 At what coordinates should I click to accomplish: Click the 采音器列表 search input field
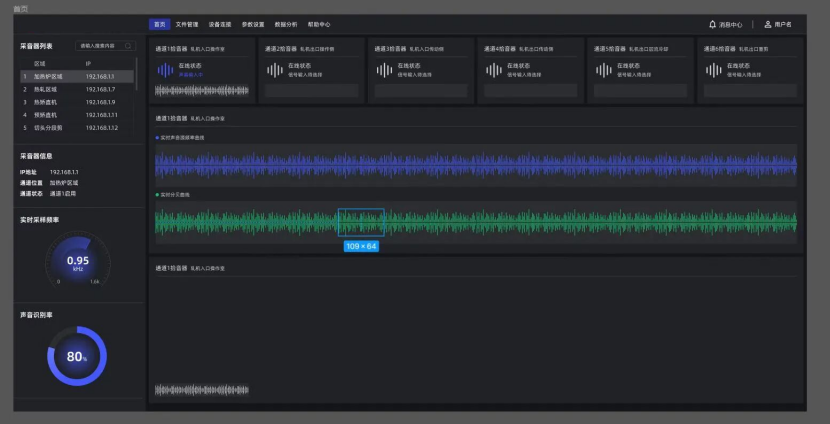click(x=100, y=46)
